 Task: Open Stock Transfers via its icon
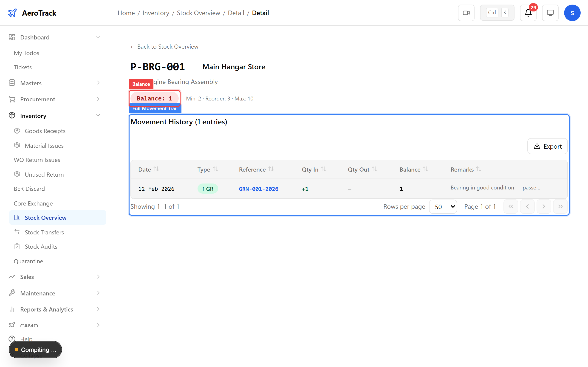[x=17, y=232]
